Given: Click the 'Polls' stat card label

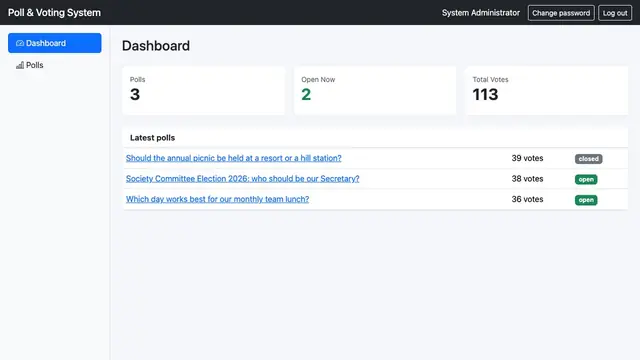Looking at the screenshot, I should pyautogui.click(x=138, y=80).
